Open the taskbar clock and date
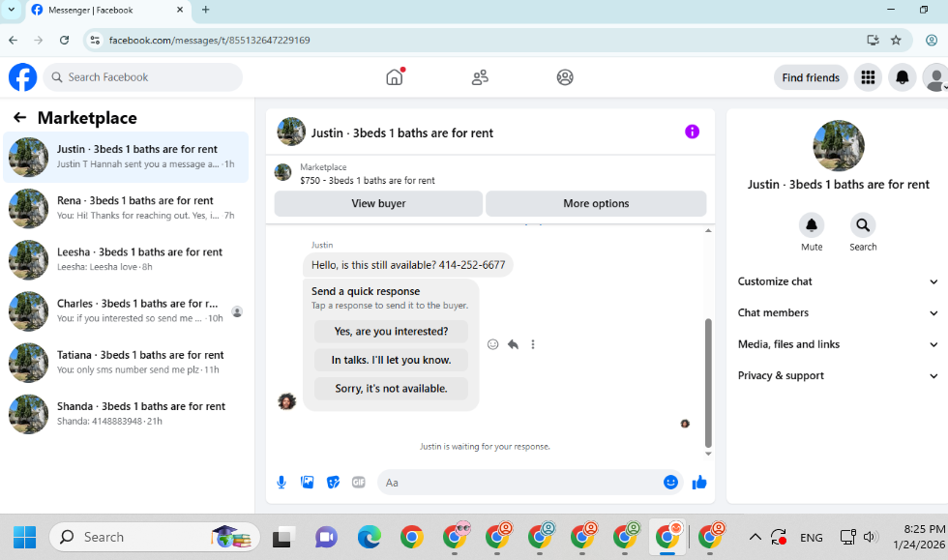 919,537
